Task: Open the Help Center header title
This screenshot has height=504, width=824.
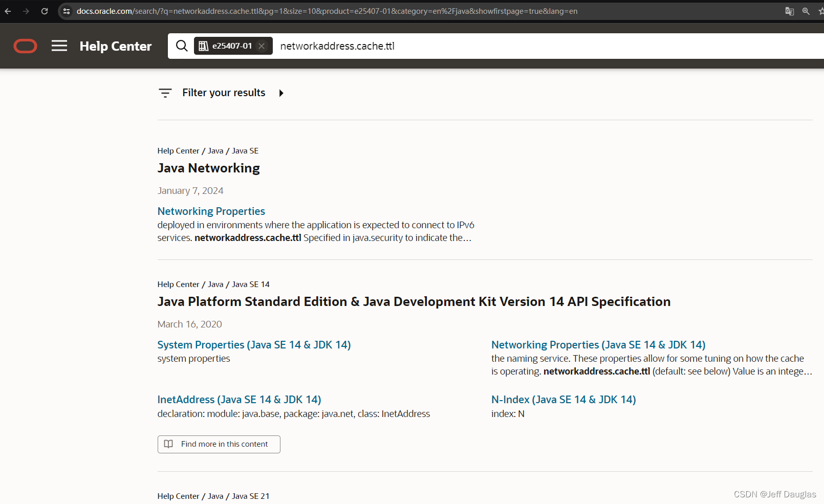Action: 116,46
